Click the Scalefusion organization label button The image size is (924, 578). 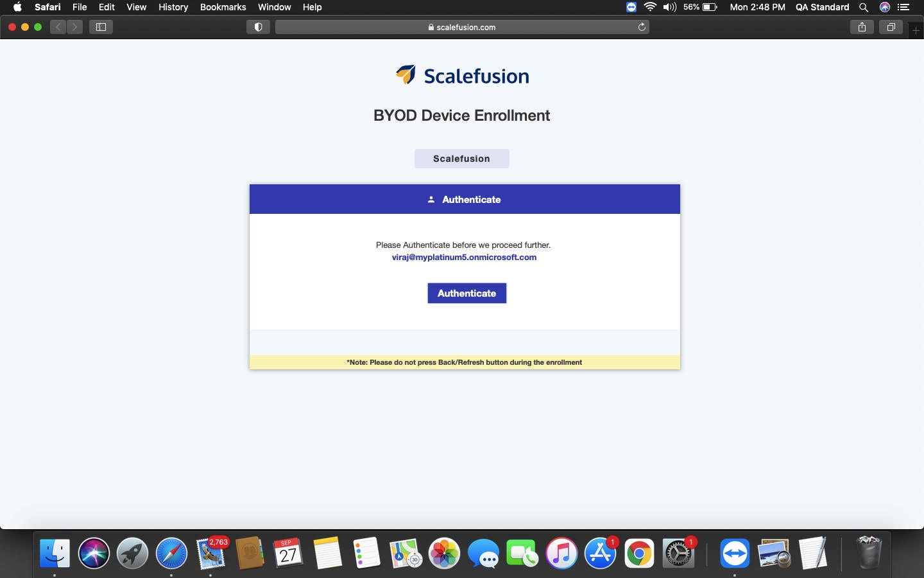(x=461, y=159)
